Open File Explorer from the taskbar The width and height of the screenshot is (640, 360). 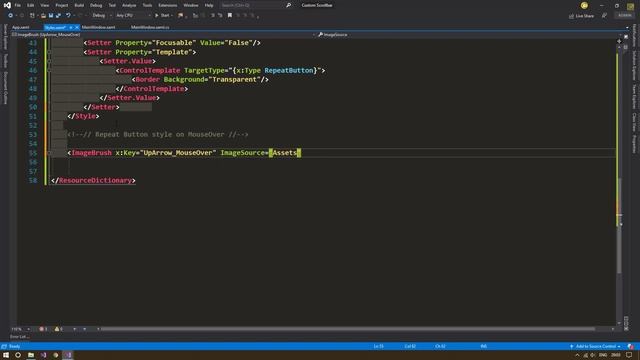[31, 355]
